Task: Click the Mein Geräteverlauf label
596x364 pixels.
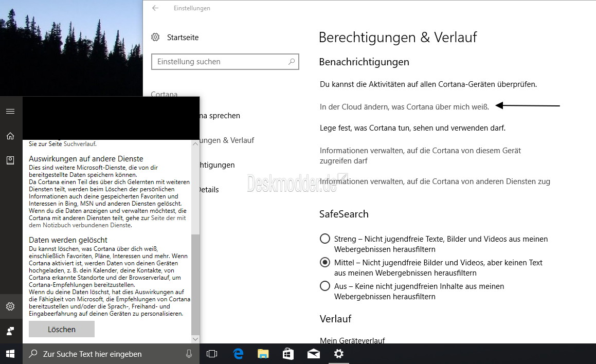Action: click(x=352, y=340)
